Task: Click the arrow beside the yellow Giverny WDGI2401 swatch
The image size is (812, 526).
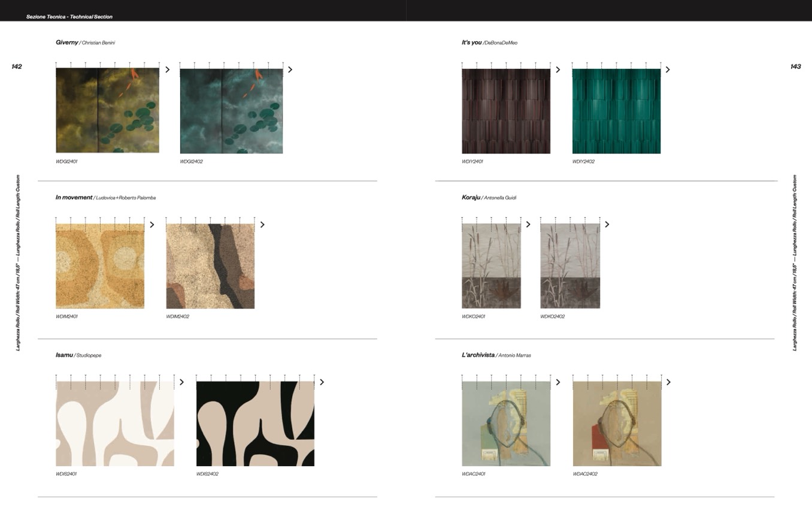Action: [168, 69]
